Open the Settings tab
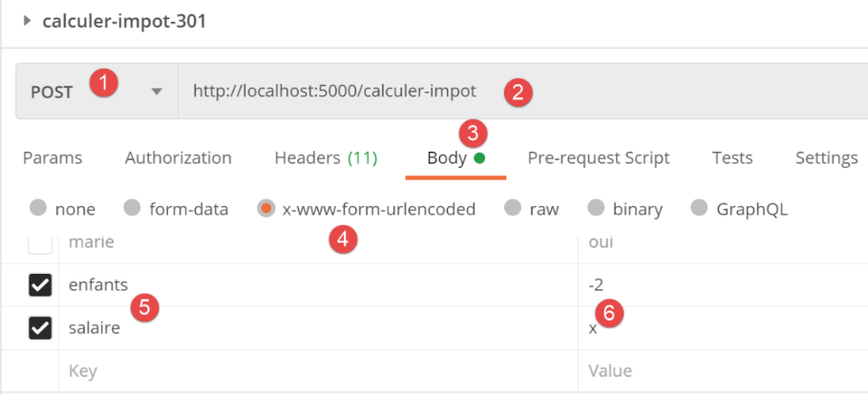Screen dimensions: 868x395 pos(826,158)
